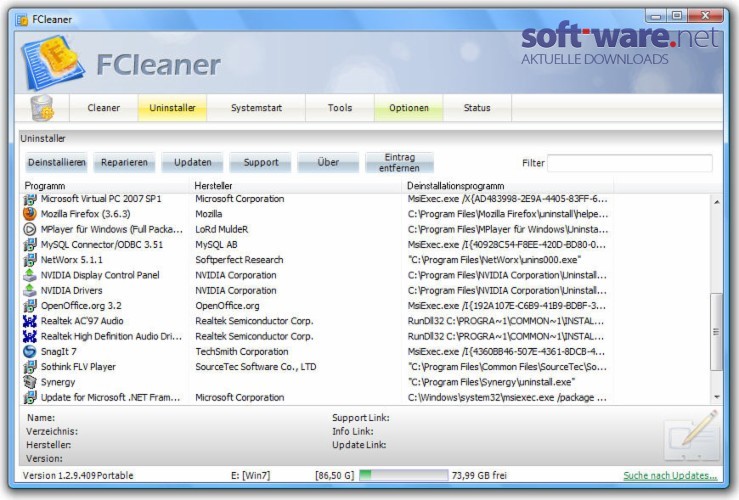Click the scrollbar up arrow
This screenshot has height=500, width=739.
716,202
